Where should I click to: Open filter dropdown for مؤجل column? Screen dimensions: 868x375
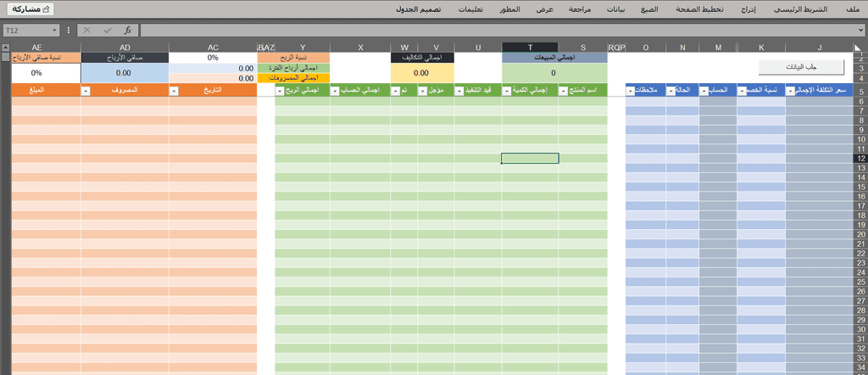point(424,91)
